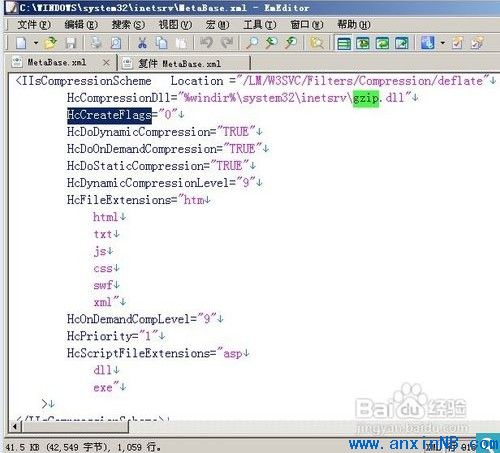Click the Copy icon in toolbar

click(162, 43)
